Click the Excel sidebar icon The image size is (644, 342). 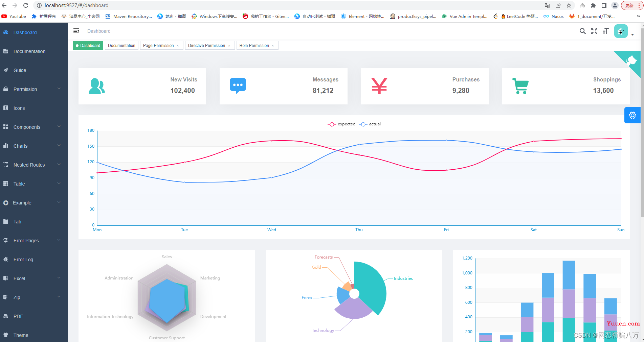[x=6, y=278]
